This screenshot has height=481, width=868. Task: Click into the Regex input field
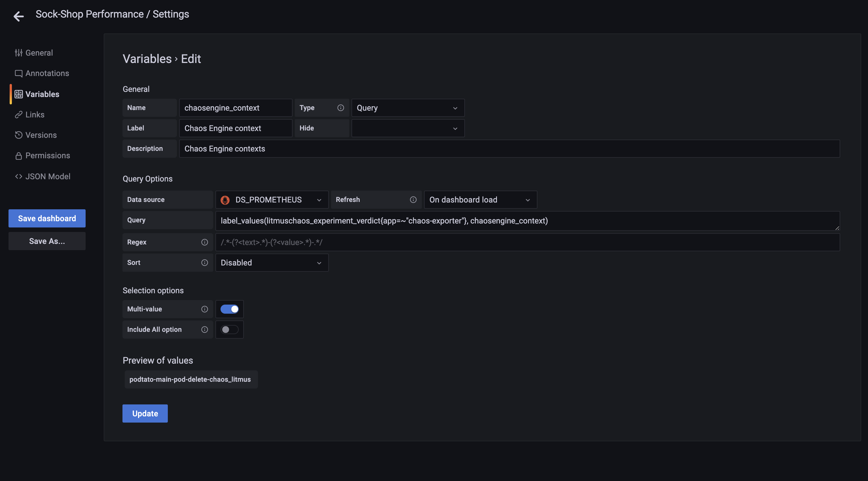tap(527, 242)
